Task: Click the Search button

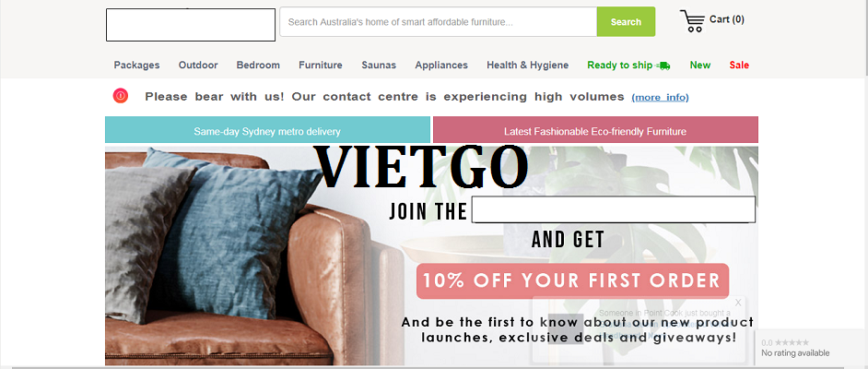Action: pyautogui.click(x=626, y=21)
